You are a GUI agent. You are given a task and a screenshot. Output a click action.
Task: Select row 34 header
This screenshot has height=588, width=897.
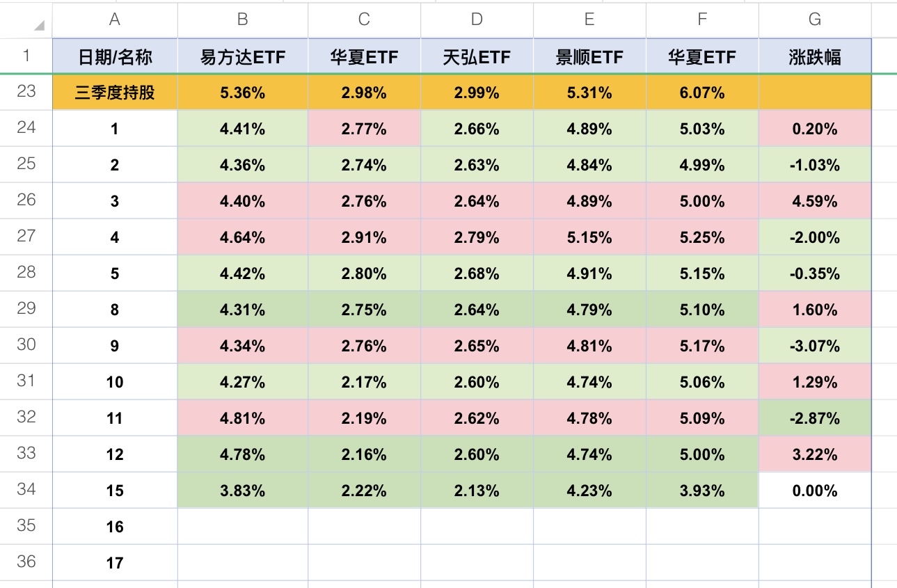[x=26, y=490]
